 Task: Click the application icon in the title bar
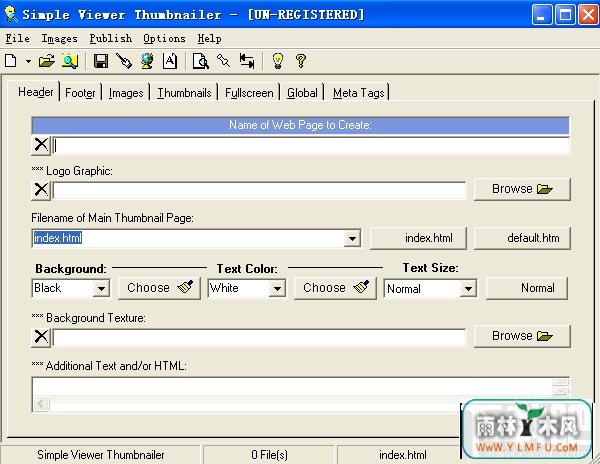[x=11, y=14]
